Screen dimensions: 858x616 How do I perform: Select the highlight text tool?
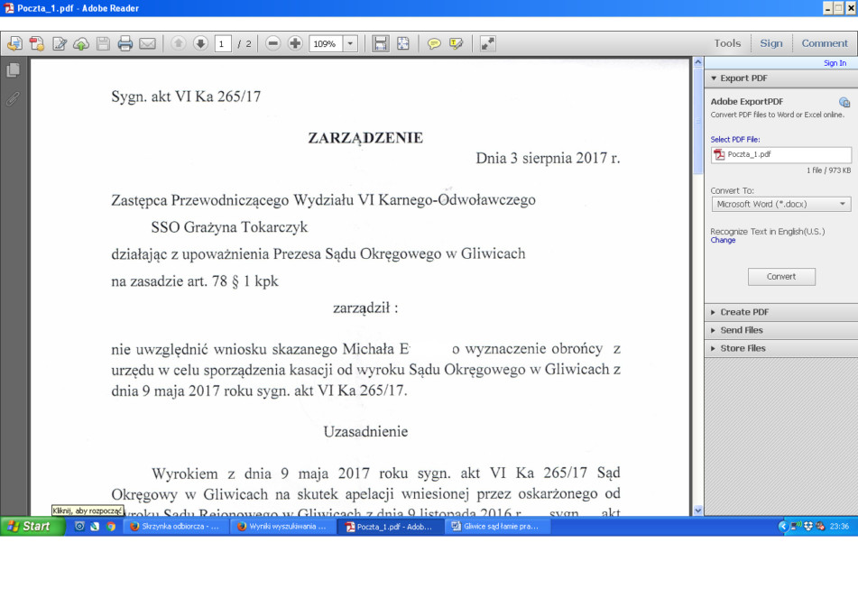(457, 43)
